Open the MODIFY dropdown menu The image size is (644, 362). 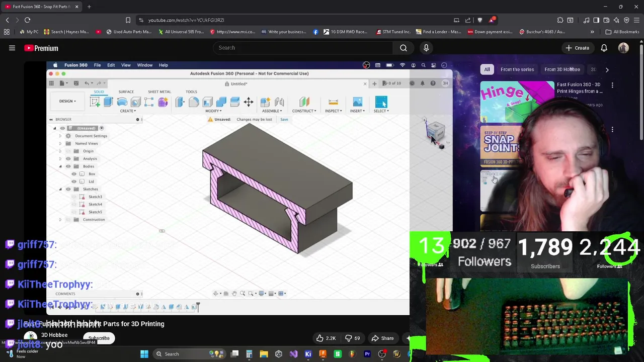click(213, 111)
